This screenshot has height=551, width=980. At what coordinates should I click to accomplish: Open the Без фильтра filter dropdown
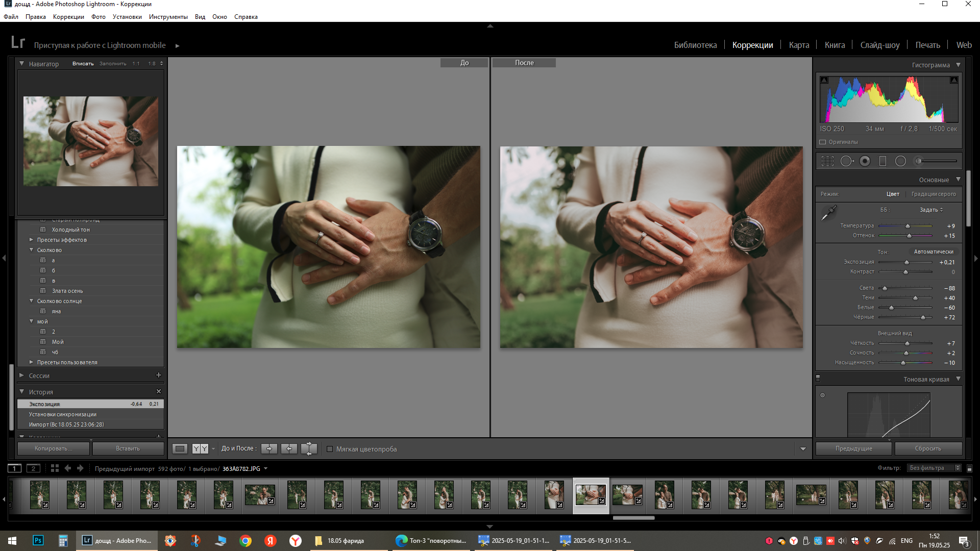(x=934, y=468)
